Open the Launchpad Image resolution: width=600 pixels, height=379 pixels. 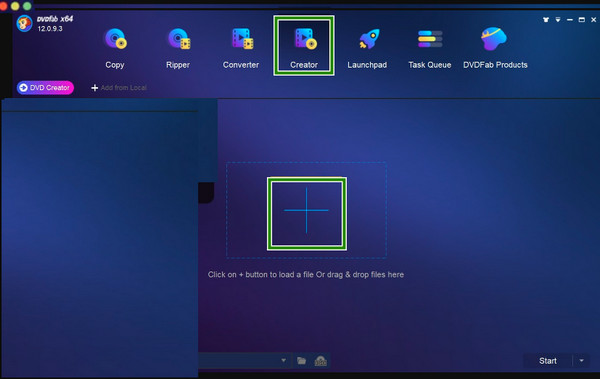367,48
